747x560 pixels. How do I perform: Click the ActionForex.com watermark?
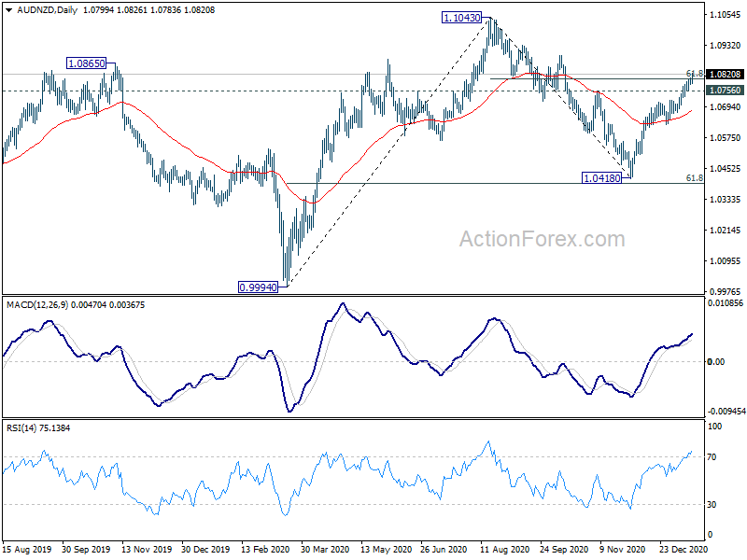coord(543,239)
